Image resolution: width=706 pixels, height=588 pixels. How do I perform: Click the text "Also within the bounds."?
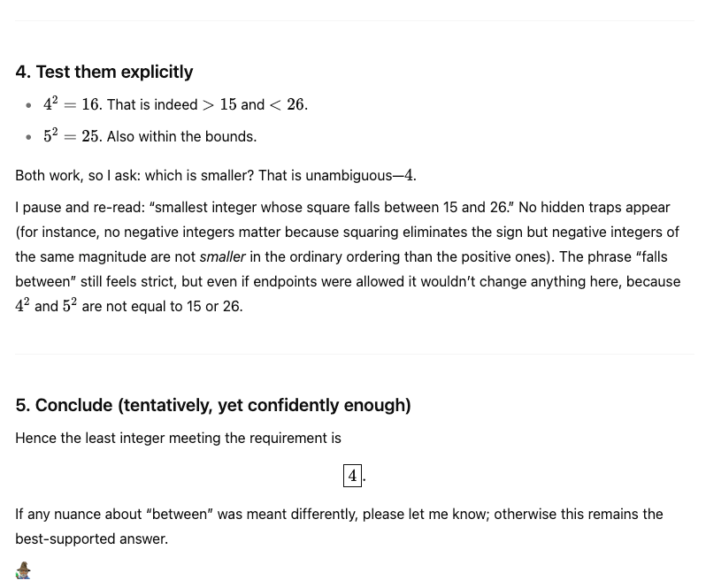[x=181, y=136]
